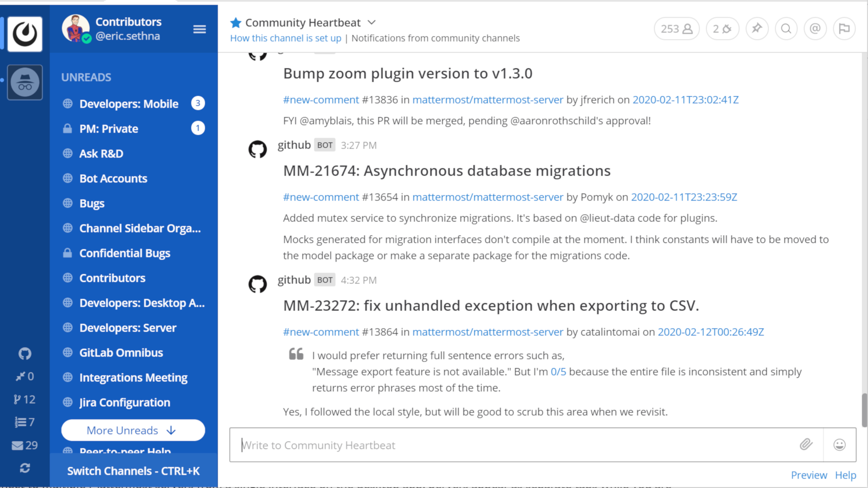
Task: Open Help link below message box
Action: (x=845, y=475)
